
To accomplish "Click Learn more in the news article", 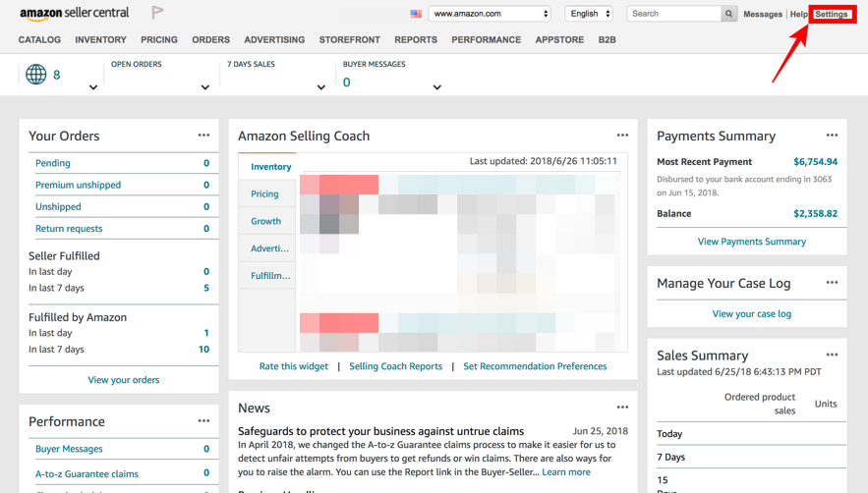I will pos(566,472).
